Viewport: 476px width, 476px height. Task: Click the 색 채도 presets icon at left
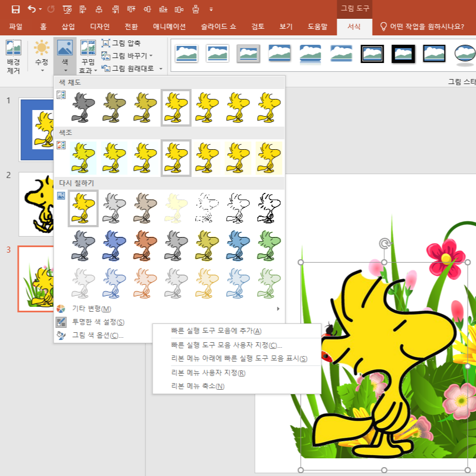coord(61,95)
